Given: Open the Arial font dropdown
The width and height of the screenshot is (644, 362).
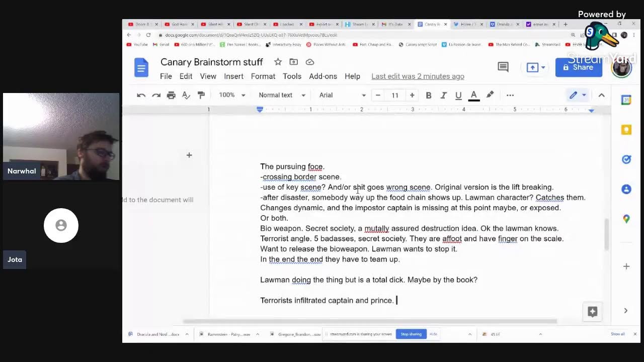Looking at the screenshot, I should [342, 95].
